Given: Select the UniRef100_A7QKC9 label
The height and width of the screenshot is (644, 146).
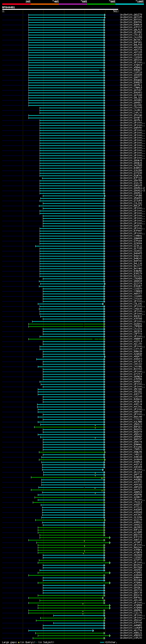Looking at the screenshot, I should coord(131,65).
